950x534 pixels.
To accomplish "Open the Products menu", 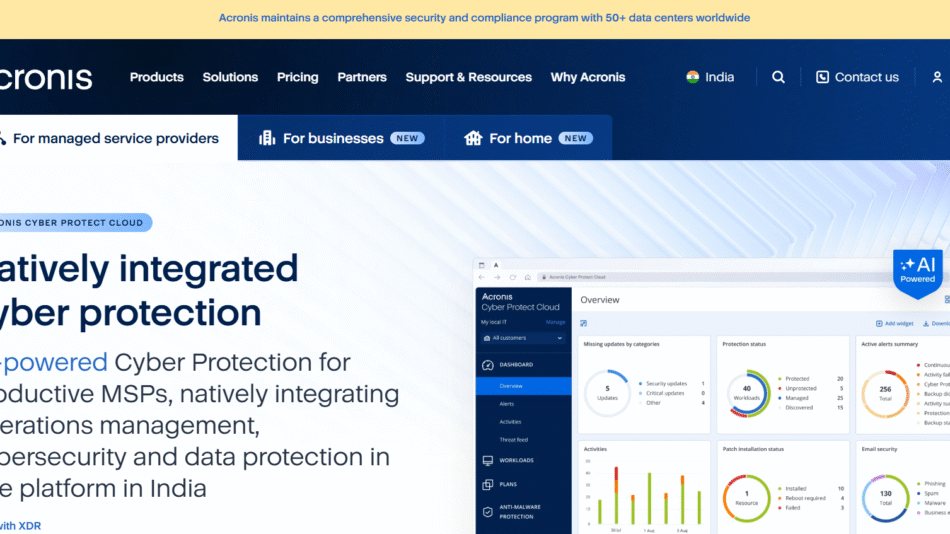I will coord(156,77).
